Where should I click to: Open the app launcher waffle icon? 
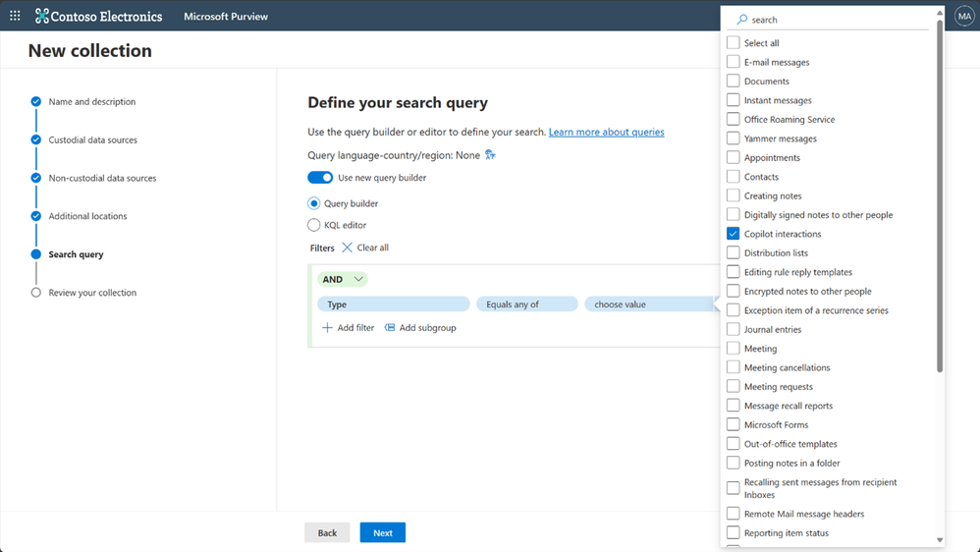click(15, 16)
